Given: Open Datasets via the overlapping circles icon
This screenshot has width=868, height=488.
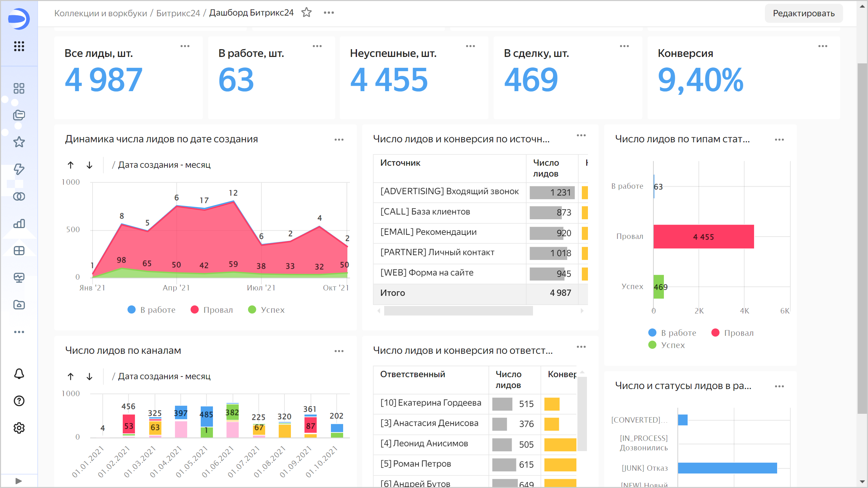Looking at the screenshot, I should coord(19,197).
